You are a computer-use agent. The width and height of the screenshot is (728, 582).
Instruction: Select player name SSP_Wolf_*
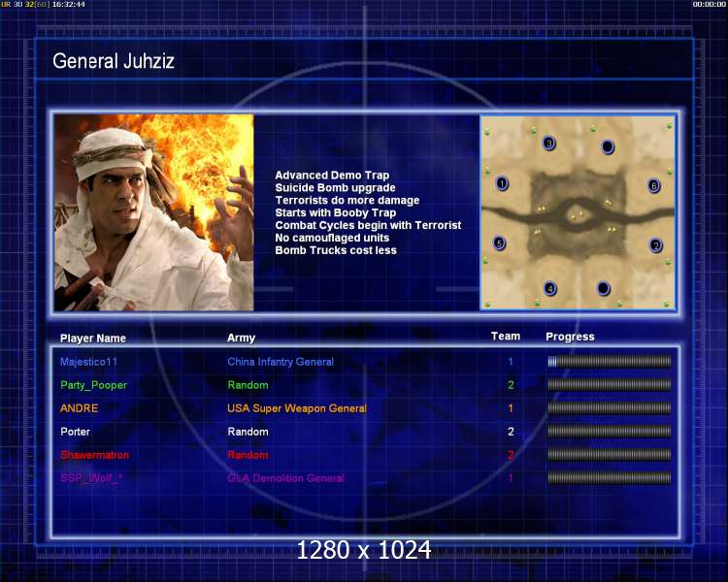[x=90, y=478]
